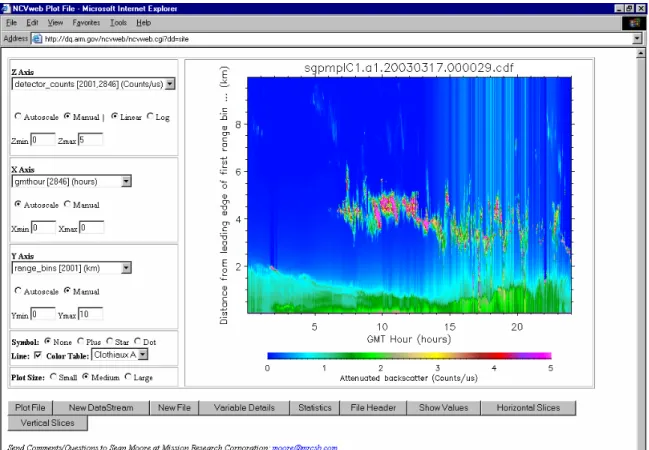The height and width of the screenshot is (450, 649).
Task: Click the Xmax input field
Action: (91, 227)
